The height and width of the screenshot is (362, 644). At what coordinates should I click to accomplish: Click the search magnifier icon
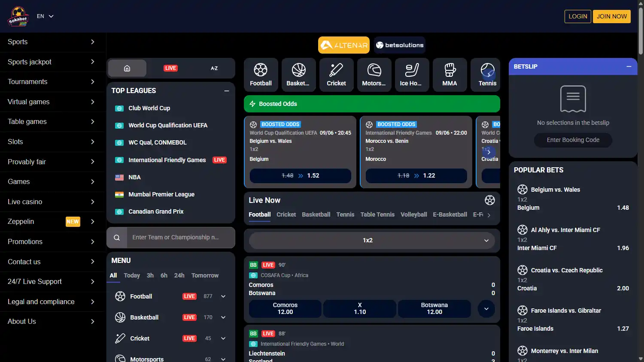pos(117,238)
